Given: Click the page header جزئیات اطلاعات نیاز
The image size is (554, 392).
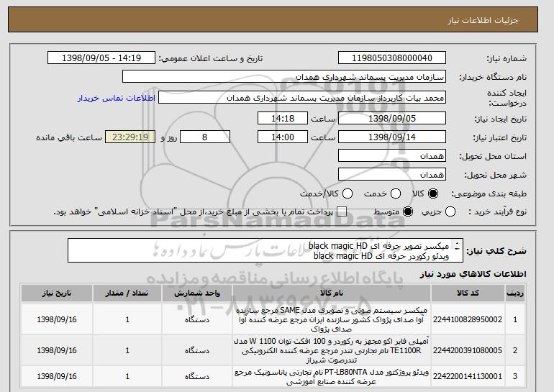Looking at the screenshot, I should click(483, 20).
